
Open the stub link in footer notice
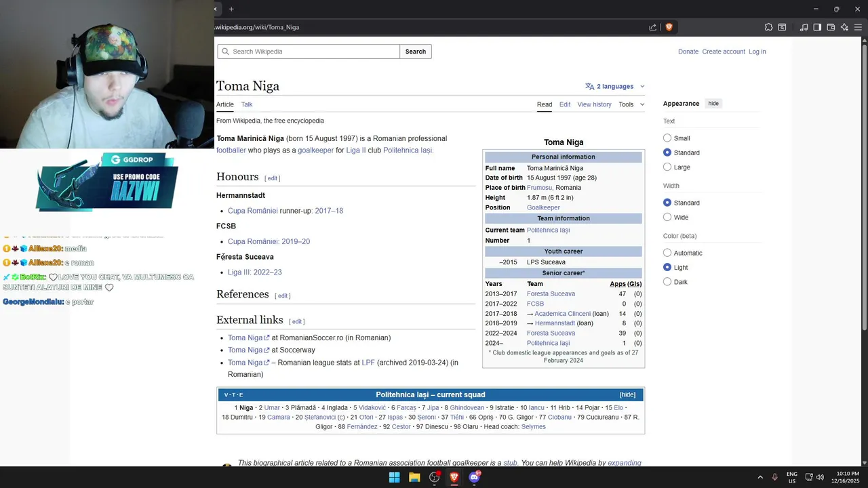[x=510, y=463]
